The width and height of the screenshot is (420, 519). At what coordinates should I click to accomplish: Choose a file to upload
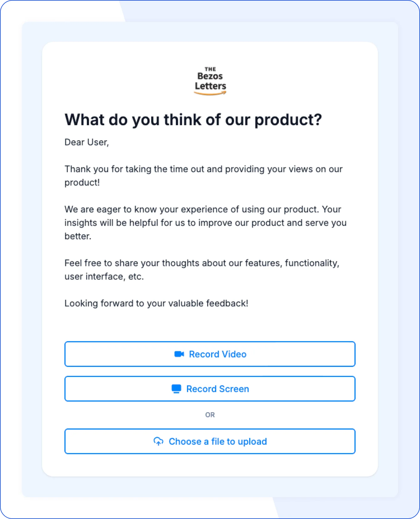(210, 441)
